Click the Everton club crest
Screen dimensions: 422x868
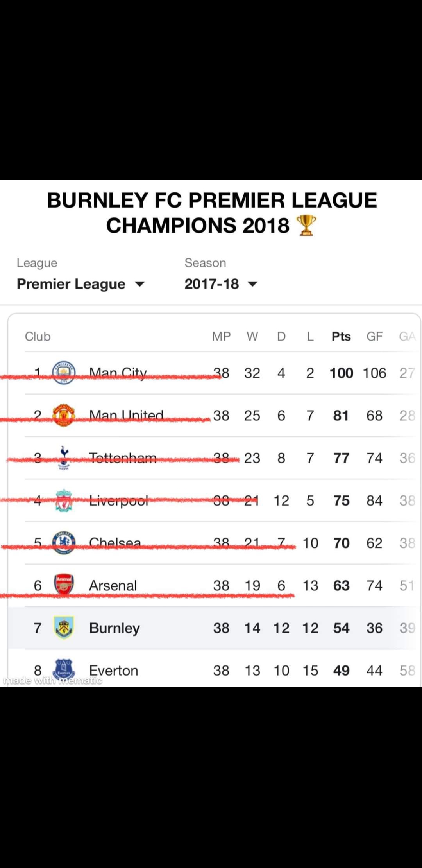(x=64, y=670)
